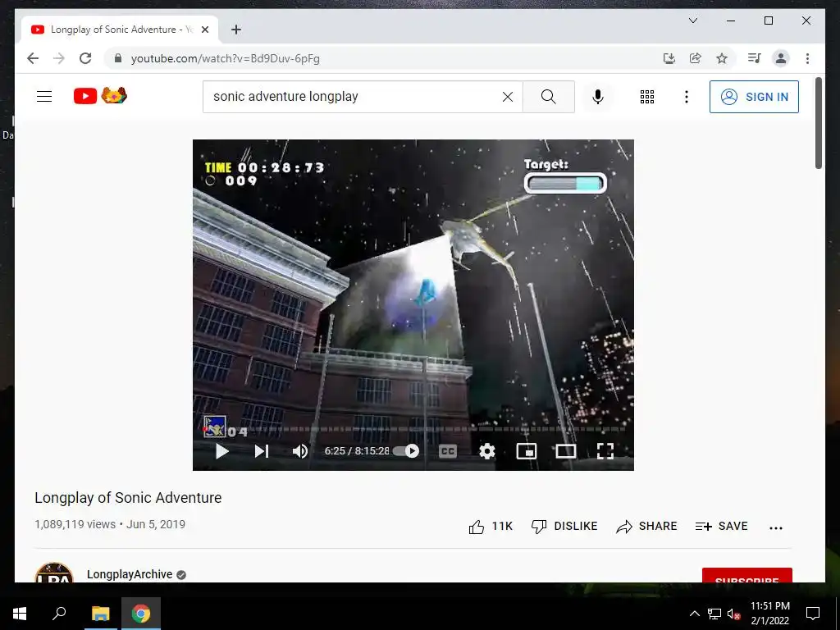Close the Sonic Adventure tab

point(204,30)
